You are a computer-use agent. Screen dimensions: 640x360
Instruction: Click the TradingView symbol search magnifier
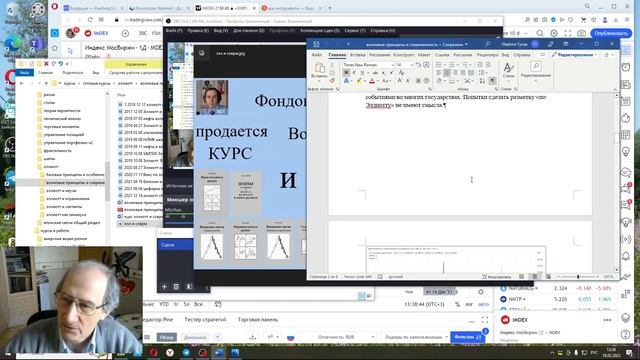tap(540, 33)
